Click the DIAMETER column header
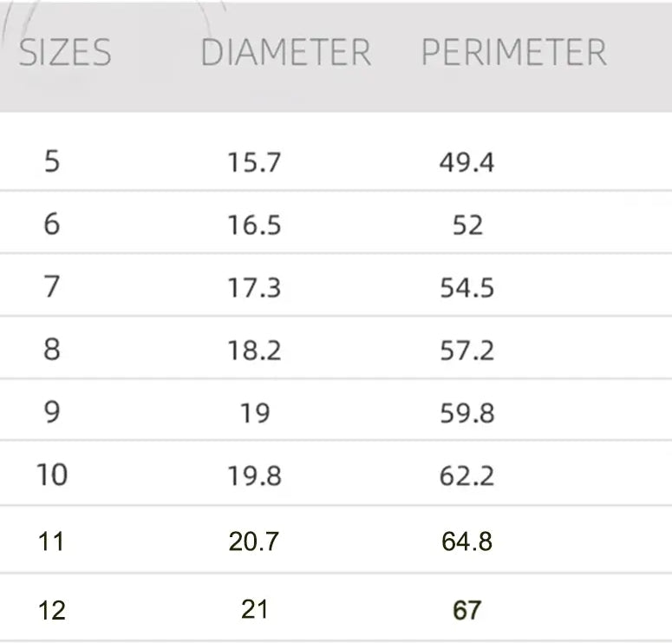Image resolution: width=672 pixels, height=643 pixels. (285, 53)
